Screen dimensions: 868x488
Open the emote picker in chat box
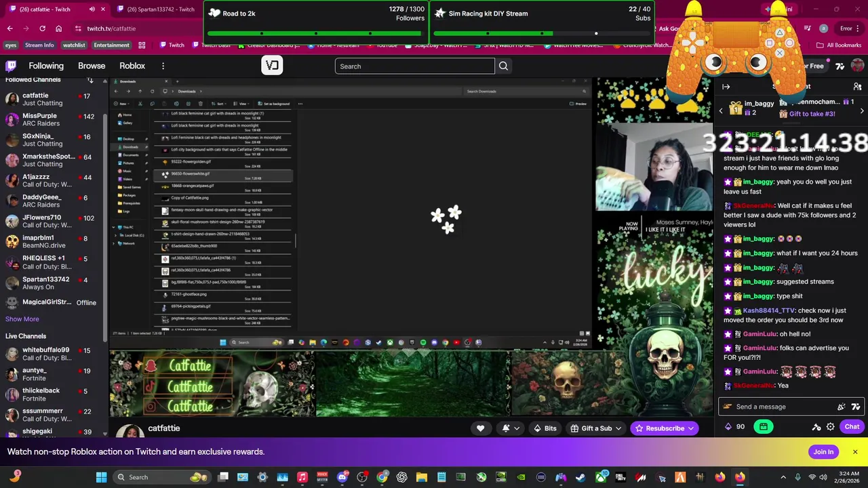click(842, 407)
